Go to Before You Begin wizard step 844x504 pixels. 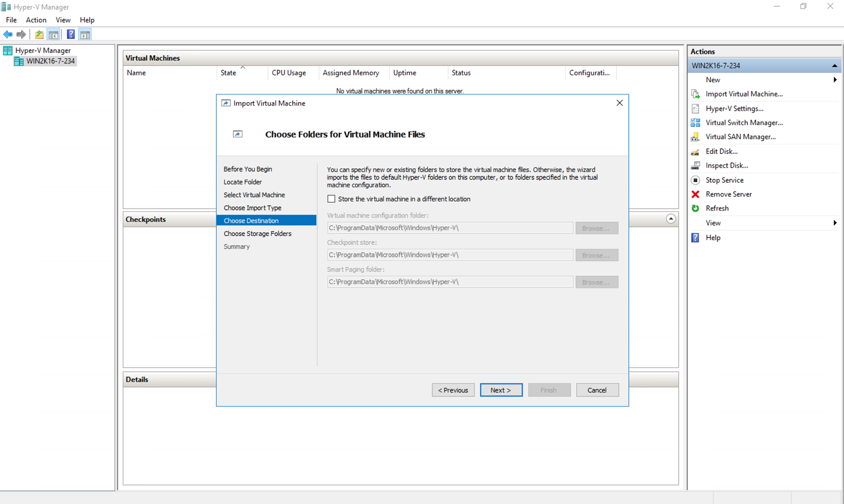tap(248, 169)
